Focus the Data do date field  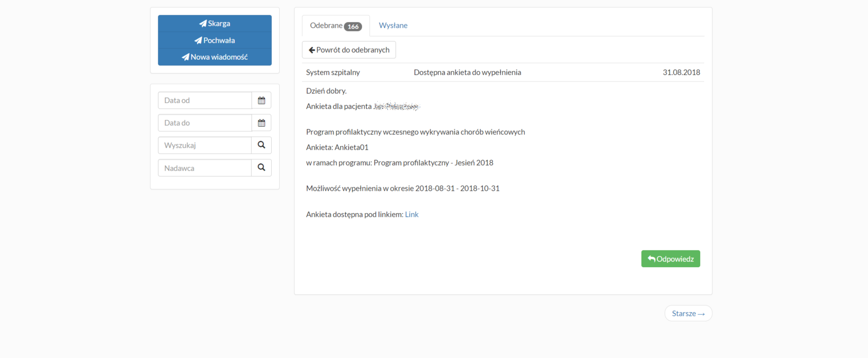[x=205, y=123]
